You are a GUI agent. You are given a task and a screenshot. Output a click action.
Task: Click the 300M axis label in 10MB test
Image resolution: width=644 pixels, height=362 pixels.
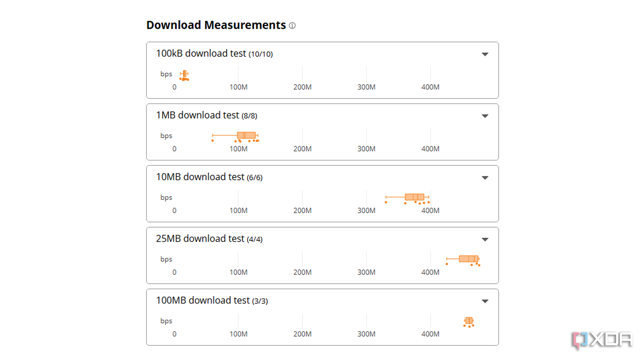(x=366, y=210)
